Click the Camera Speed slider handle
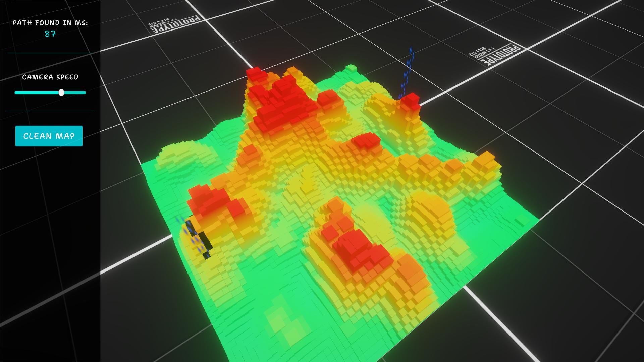This screenshot has height=362, width=644. pyautogui.click(x=61, y=93)
